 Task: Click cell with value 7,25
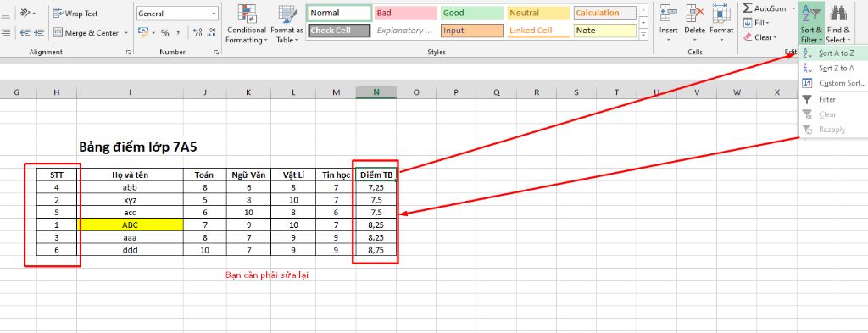tap(376, 187)
